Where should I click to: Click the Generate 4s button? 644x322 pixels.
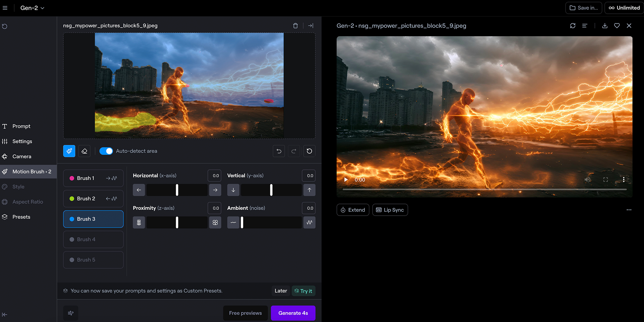[293, 313]
